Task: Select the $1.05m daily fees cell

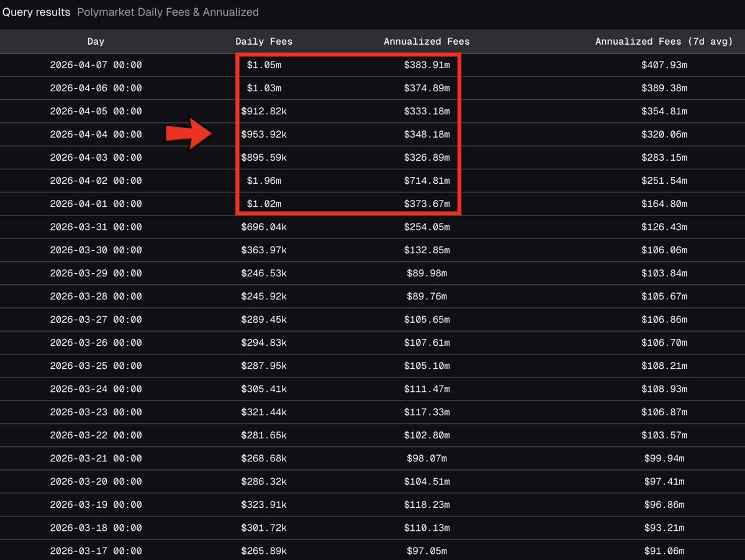Action: (x=264, y=65)
